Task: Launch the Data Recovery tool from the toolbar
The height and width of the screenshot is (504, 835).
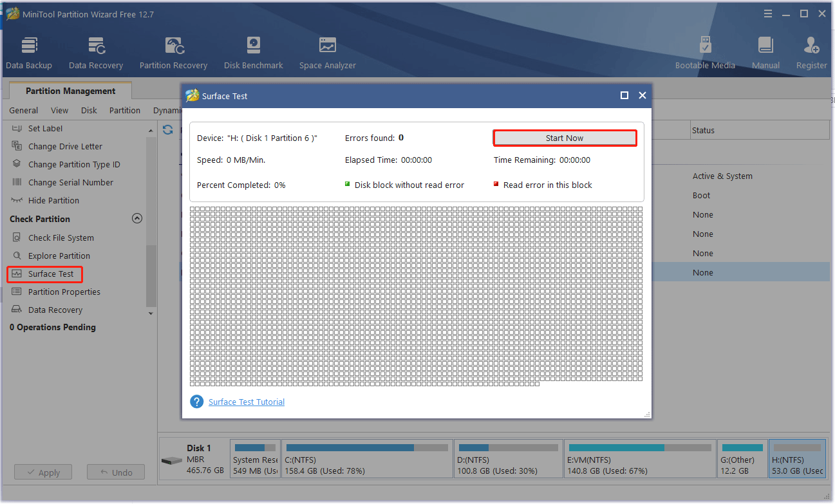Action: click(95, 51)
